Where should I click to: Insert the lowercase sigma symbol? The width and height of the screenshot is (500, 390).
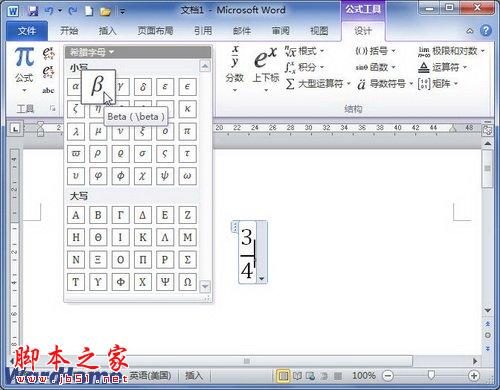pos(143,154)
